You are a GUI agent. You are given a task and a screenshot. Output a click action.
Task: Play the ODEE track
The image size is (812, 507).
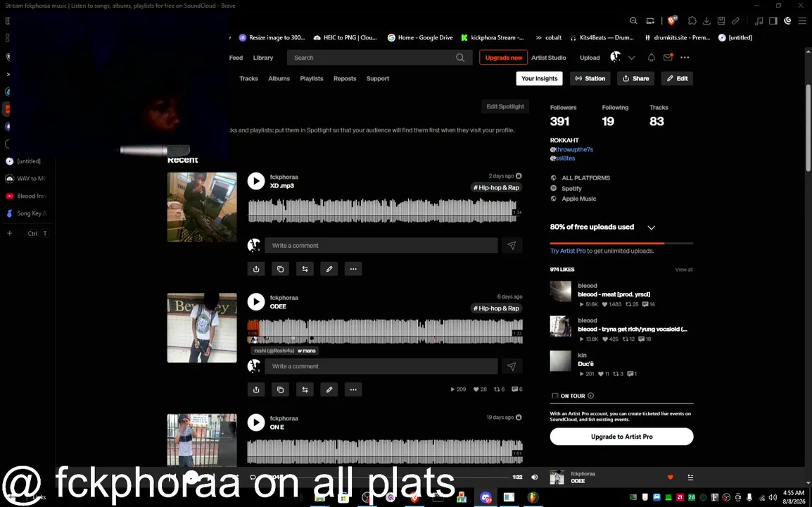point(256,301)
